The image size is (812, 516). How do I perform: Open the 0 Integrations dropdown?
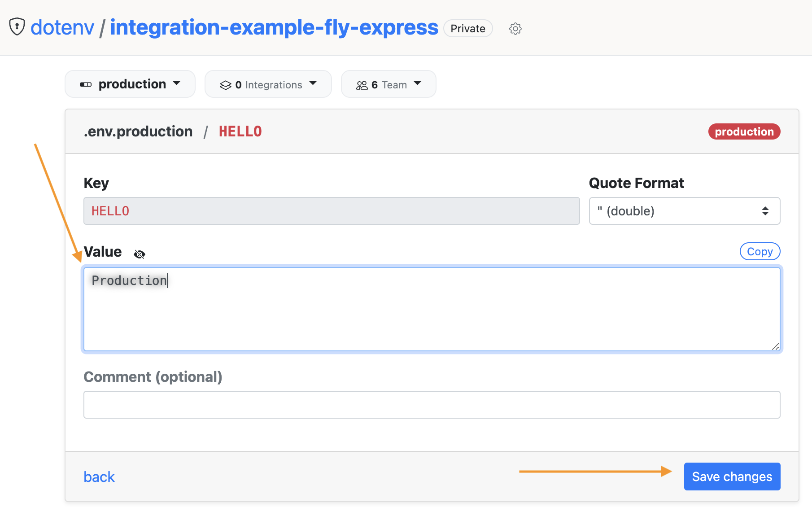(268, 84)
